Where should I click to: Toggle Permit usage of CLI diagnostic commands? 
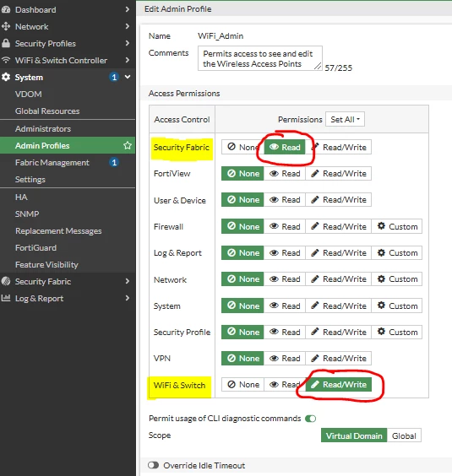(x=310, y=419)
